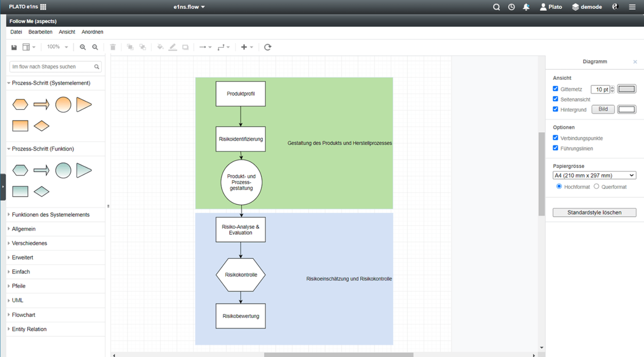Click the zoom in magnifier icon
Image resolution: width=644 pixels, height=357 pixels.
point(83,47)
